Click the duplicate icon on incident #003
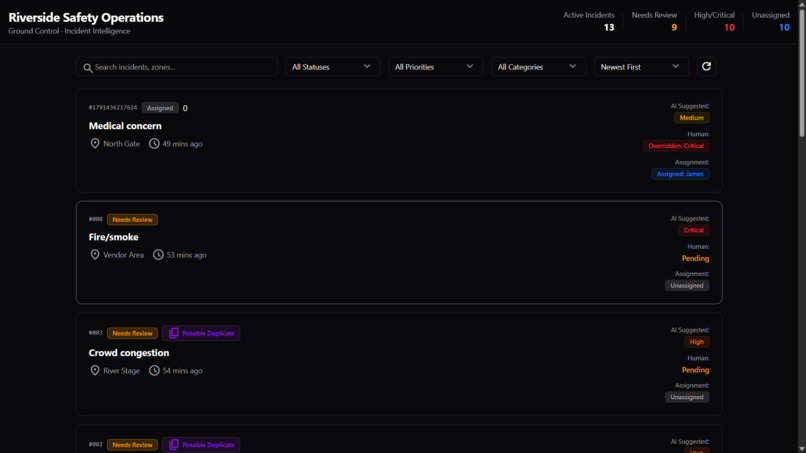806x453 pixels. tap(174, 333)
